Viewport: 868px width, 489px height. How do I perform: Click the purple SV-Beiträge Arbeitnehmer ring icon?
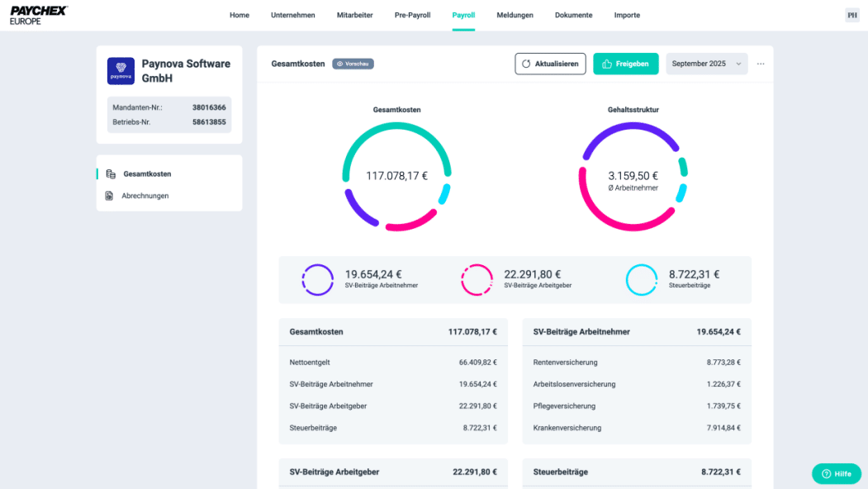[318, 280]
